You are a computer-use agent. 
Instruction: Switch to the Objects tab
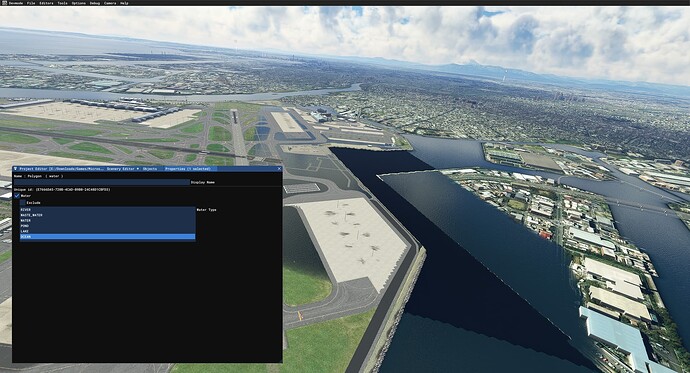(150, 168)
